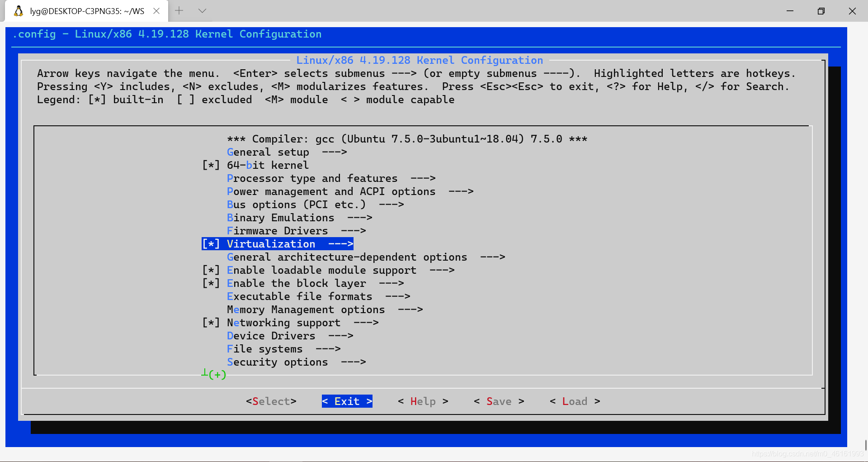Select the lyg@DESKTOP-C3PNG35 ~/WS tab
868x462 pixels.
[x=86, y=11]
